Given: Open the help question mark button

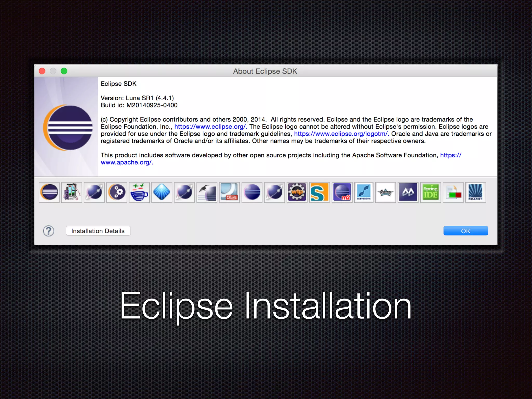Looking at the screenshot, I should click(x=49, y=231).
